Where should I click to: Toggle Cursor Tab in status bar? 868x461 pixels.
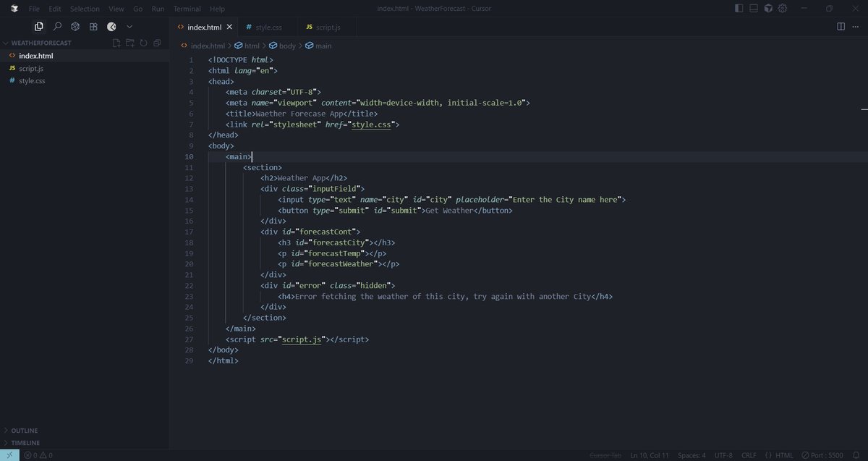point(605,455)
